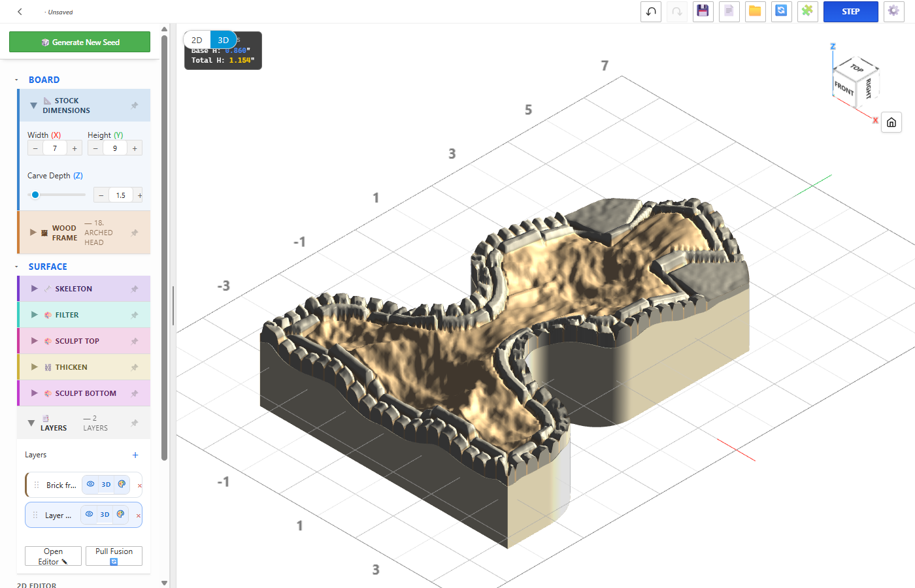
Task: Toggle visibility eye of Layer row
Action: pos(89,514)
